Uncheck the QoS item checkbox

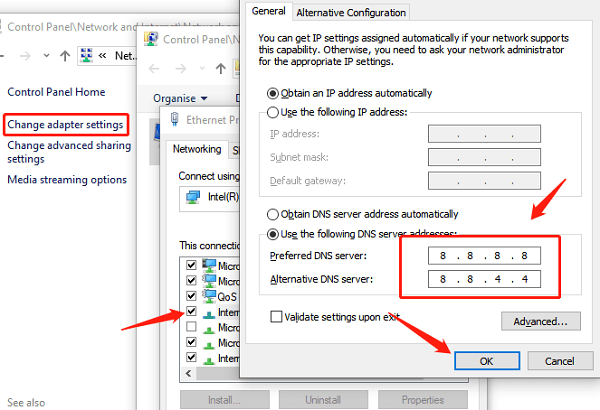pos(191,297)
